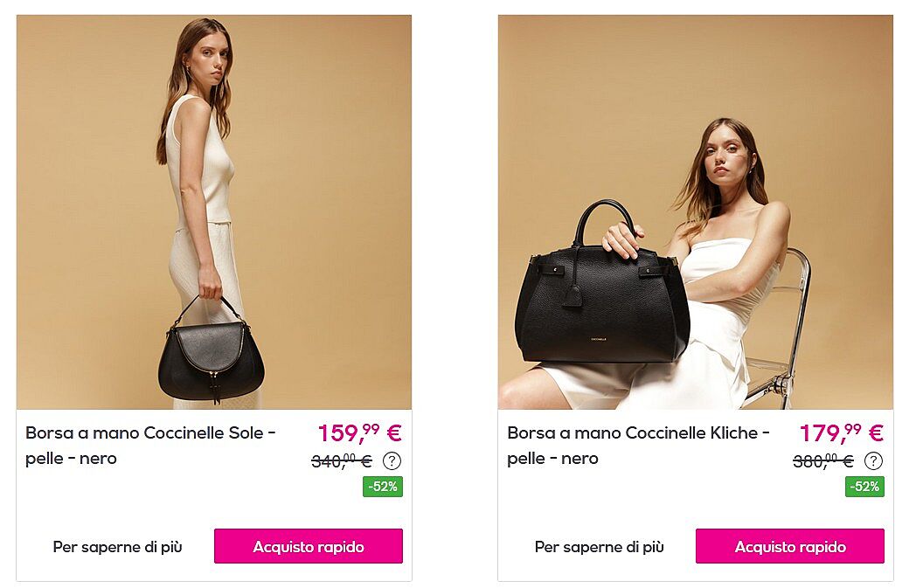Click the price info question mark for Sole bag
Viewport: 923px width, 588px height.
pos(392,460)
